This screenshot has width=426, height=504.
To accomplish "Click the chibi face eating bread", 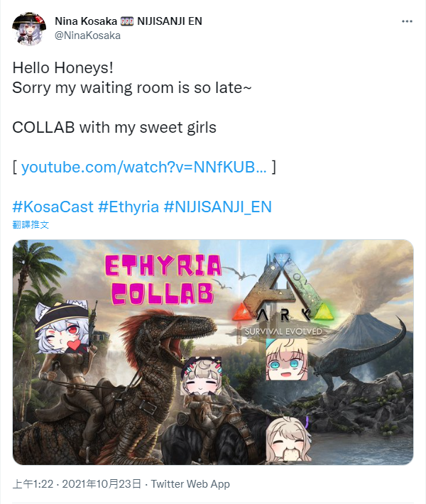I will pos(289,439).
